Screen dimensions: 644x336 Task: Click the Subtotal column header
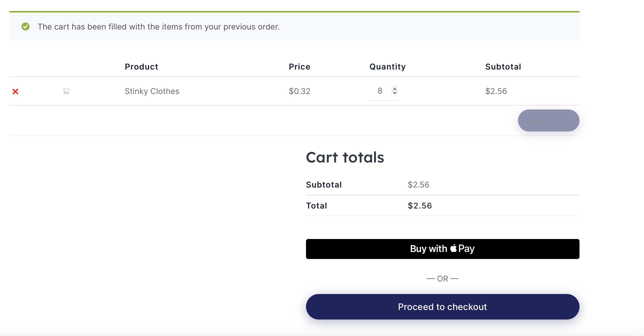pyautogui.click(x=503, y=67)
